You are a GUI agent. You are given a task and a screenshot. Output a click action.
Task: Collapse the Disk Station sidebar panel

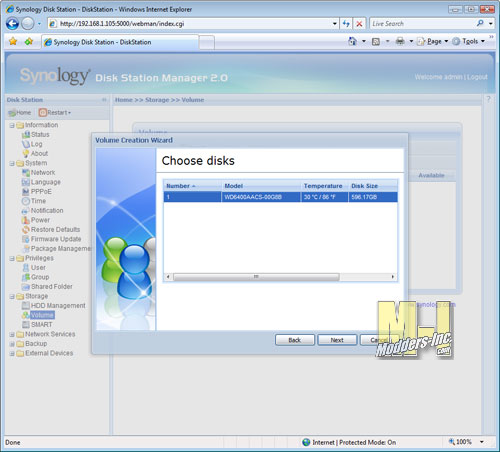coord(104,100)
